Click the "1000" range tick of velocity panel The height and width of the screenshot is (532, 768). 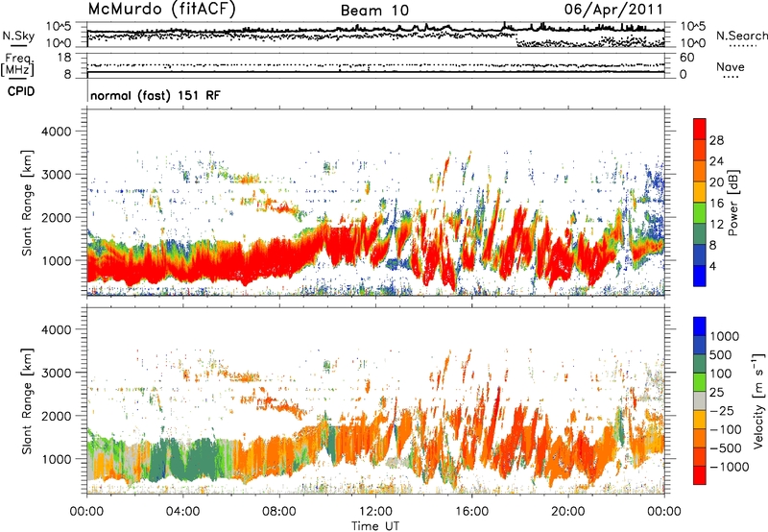point(57,459)
